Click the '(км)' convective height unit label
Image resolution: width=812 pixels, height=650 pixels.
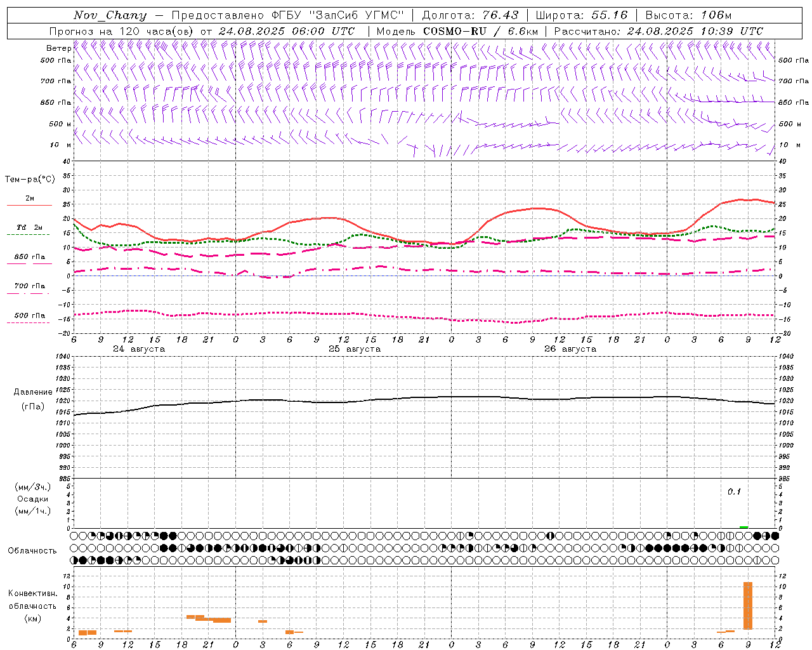click(x=33, y=618)
